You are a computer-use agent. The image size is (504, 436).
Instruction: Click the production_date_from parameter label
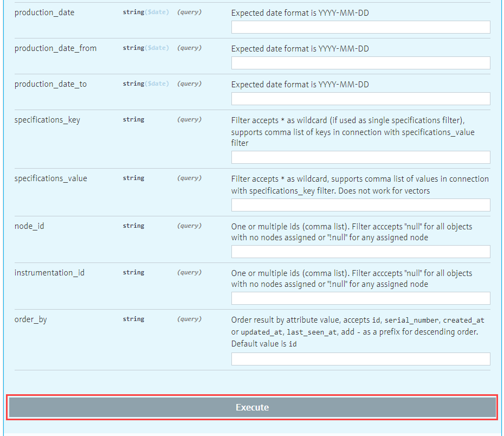pyautogui.click(x=55, y=48)
